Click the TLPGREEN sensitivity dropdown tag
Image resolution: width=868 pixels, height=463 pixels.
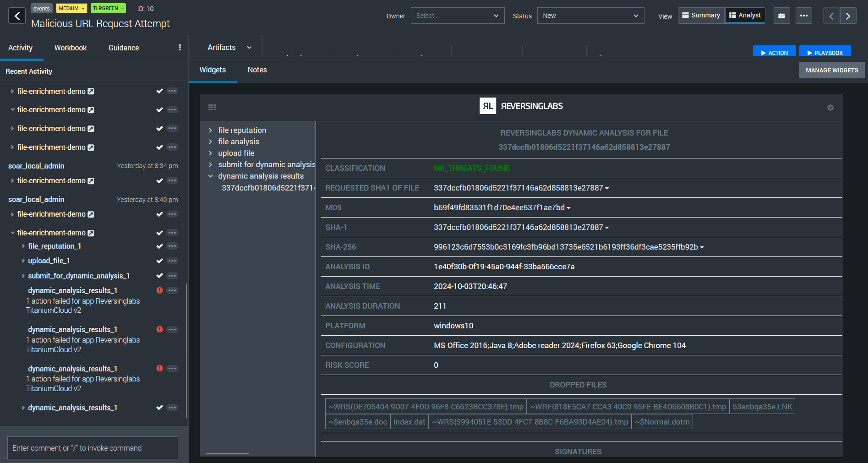108,8
